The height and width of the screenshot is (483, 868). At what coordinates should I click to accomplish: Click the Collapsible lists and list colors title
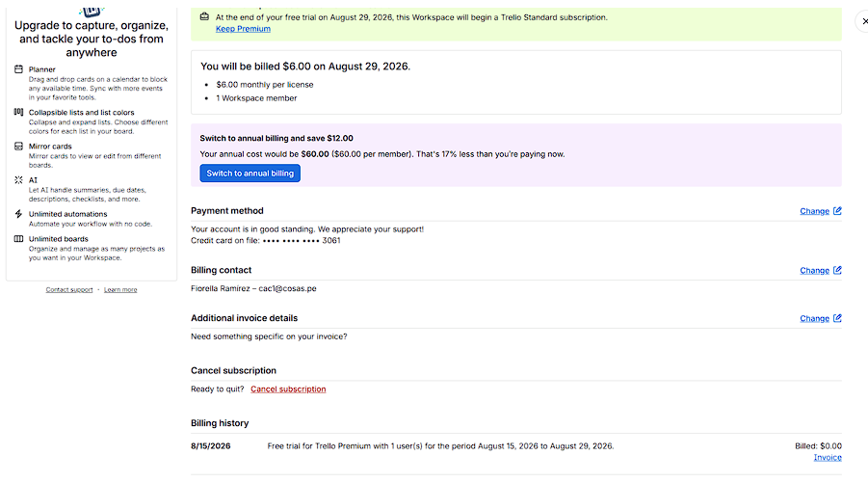[x=81, y=112]
